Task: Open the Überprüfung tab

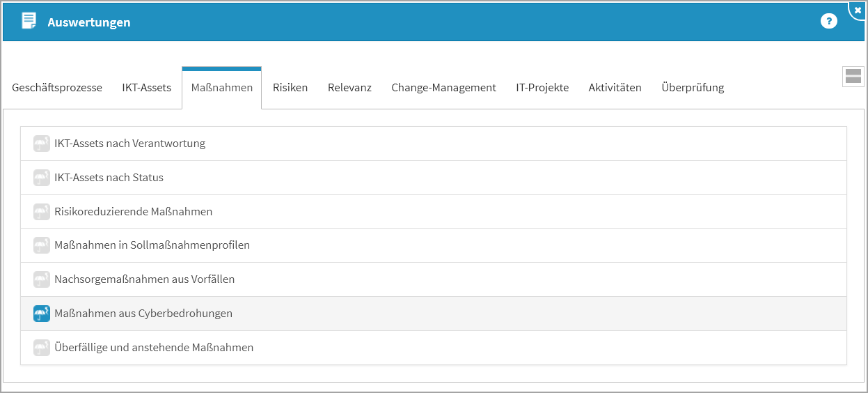Action: point(693,88)
